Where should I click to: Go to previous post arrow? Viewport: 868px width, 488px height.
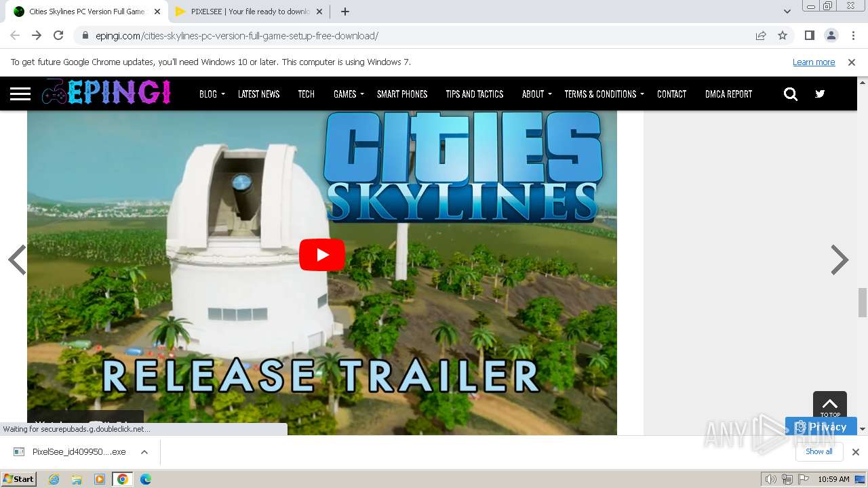tap(17, 260)
